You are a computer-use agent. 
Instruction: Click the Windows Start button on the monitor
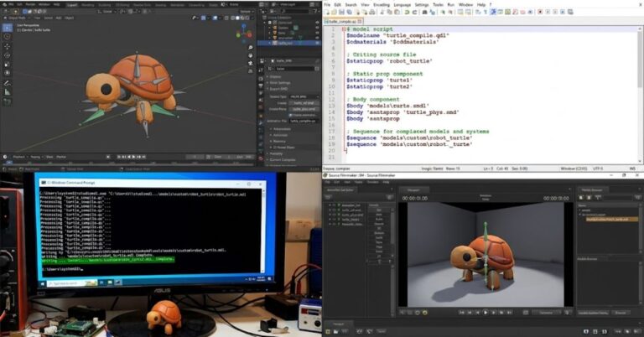click(42, 283)
